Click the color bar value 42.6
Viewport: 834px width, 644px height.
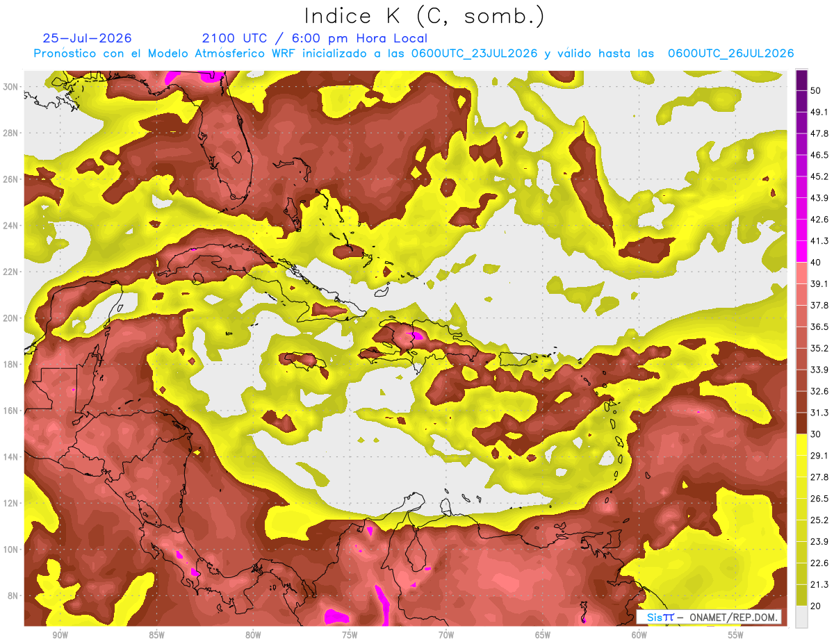pos(819,220)
